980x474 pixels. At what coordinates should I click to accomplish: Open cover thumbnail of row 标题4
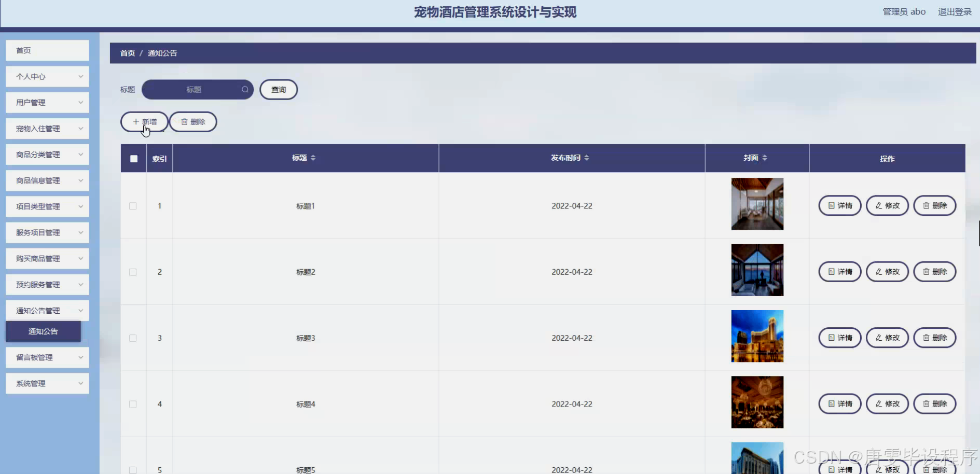[757, 402]
